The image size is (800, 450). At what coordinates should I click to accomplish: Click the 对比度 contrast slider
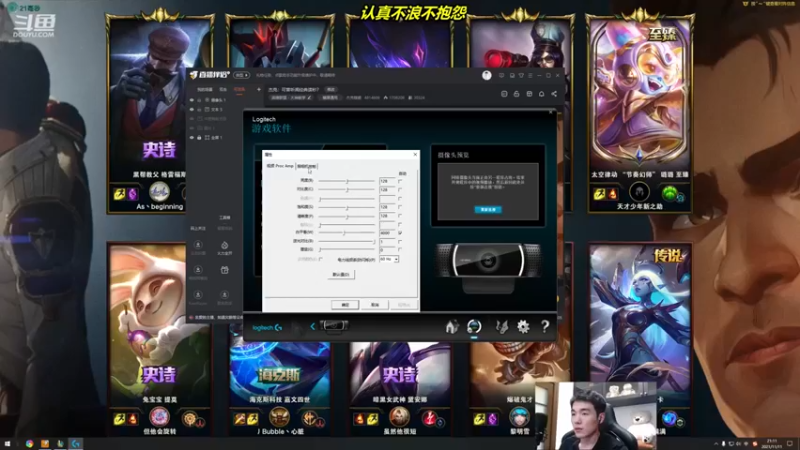[346, 189]
